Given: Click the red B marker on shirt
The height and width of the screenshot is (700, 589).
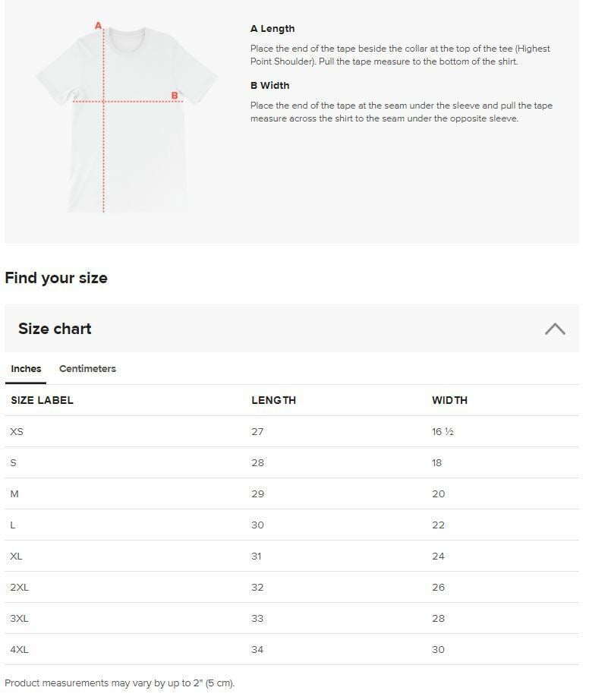Looking at the screenshot, I should [175, 96].
